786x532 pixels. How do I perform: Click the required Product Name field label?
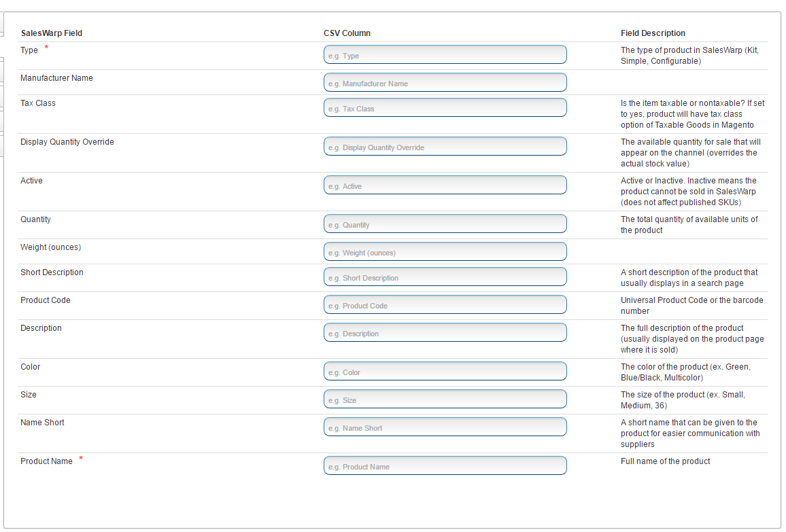click(x=46, y=461)
